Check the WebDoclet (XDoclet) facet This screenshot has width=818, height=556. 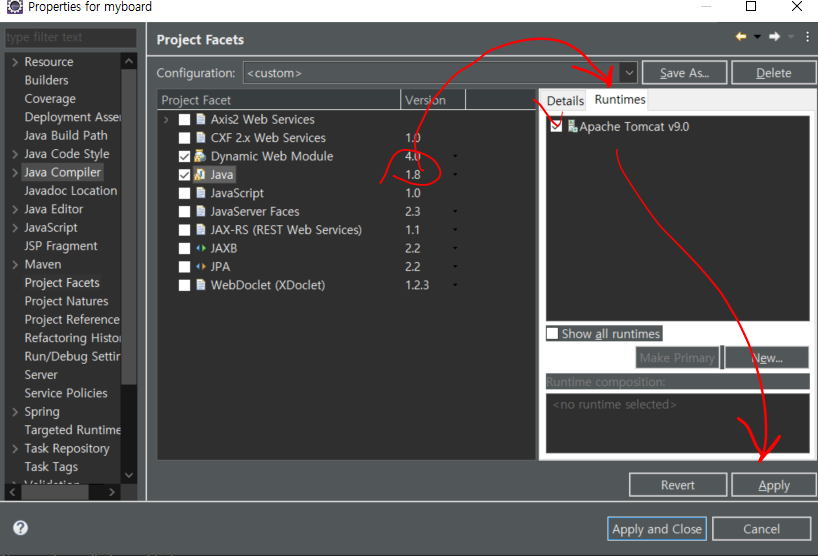184,285
